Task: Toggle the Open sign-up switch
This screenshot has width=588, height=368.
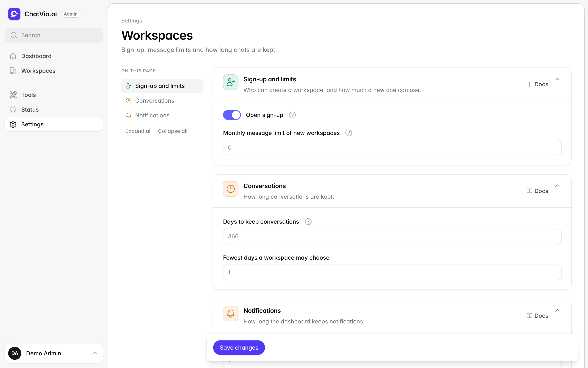Action: pyautogui.click(x=232, y=115)
